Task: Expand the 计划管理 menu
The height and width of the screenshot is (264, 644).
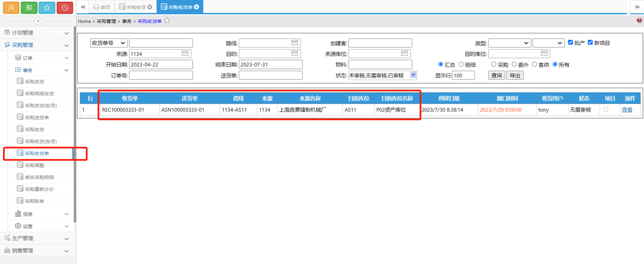Action: pyautogui.click(x=67, y=33)
